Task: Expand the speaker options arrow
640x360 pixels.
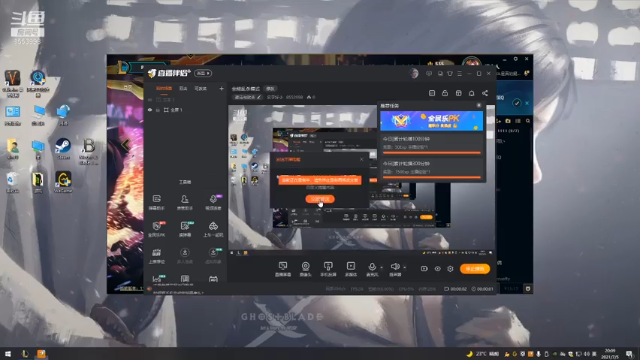Action: point(404,267)
